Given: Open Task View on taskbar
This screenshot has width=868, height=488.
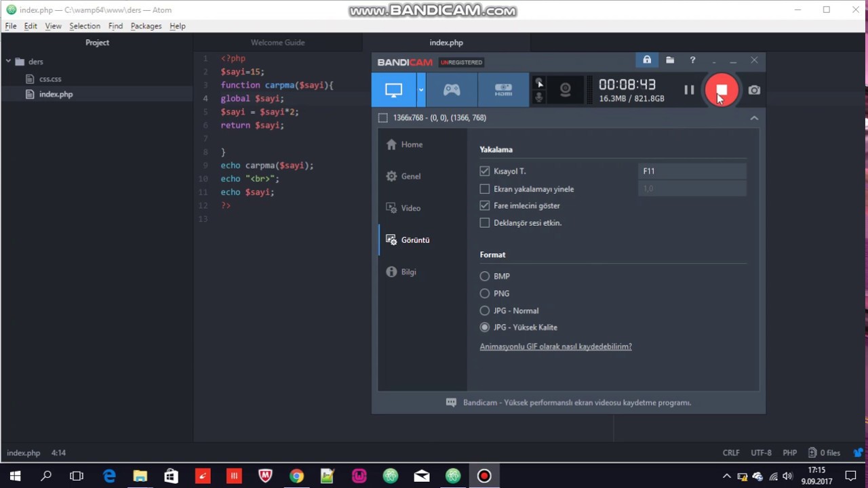Looking at the screenshot, I should click(77, 476).
